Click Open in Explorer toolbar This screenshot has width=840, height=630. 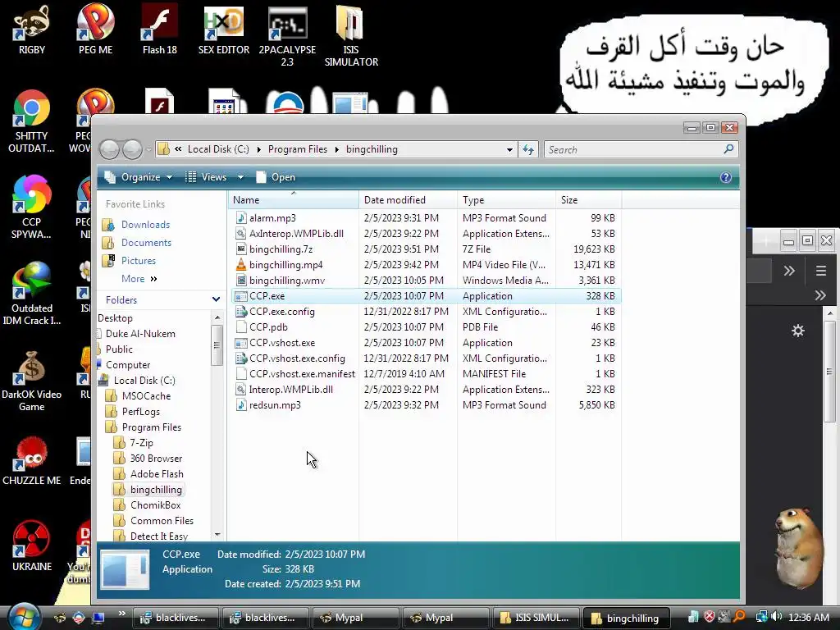click(276, 177)
